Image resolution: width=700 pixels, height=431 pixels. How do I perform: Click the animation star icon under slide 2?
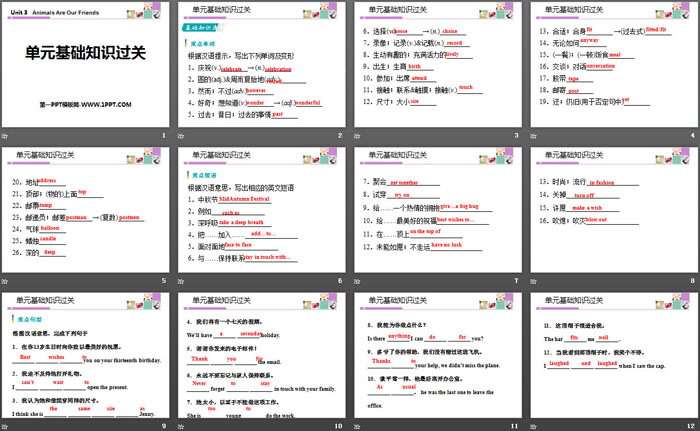click(x=181, y=136)
